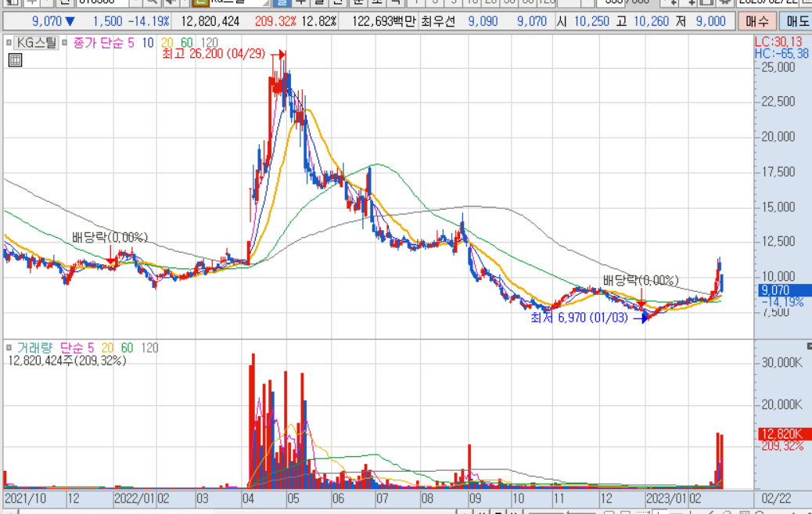The height and width of the screenshot is (514, 812).
Task: Click the red 209.32% volume ratio
Action: [275, 21]
